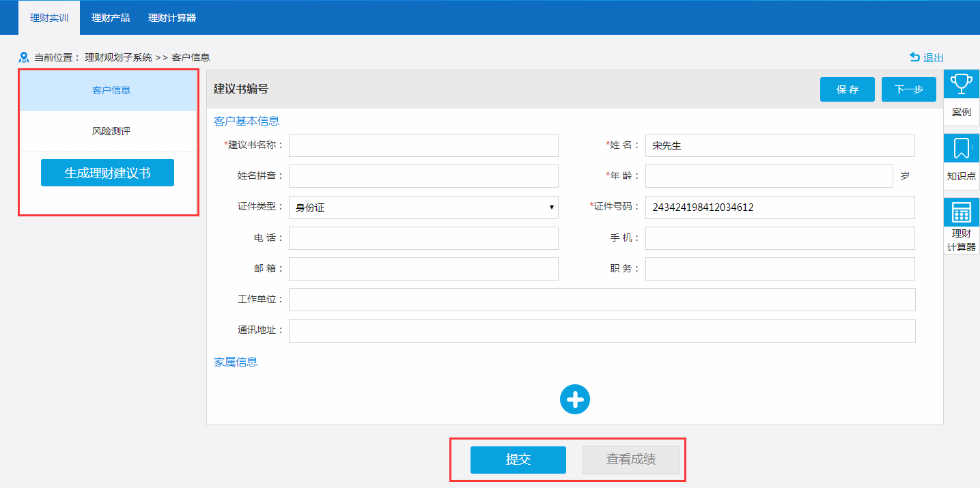980x488 pixels.
Task: Click the location pin icon beside 当前位置
Action: click(24, 57)
